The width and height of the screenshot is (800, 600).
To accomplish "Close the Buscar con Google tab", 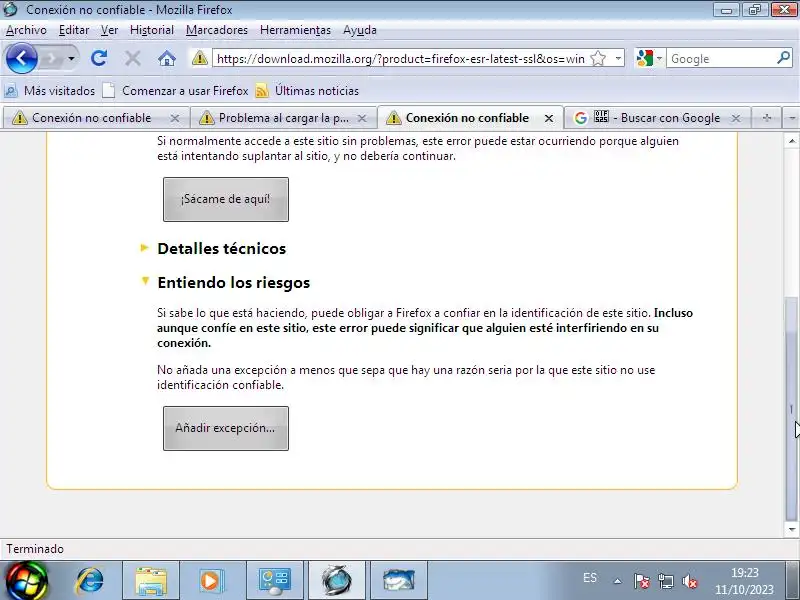I will tap(735, 118).
